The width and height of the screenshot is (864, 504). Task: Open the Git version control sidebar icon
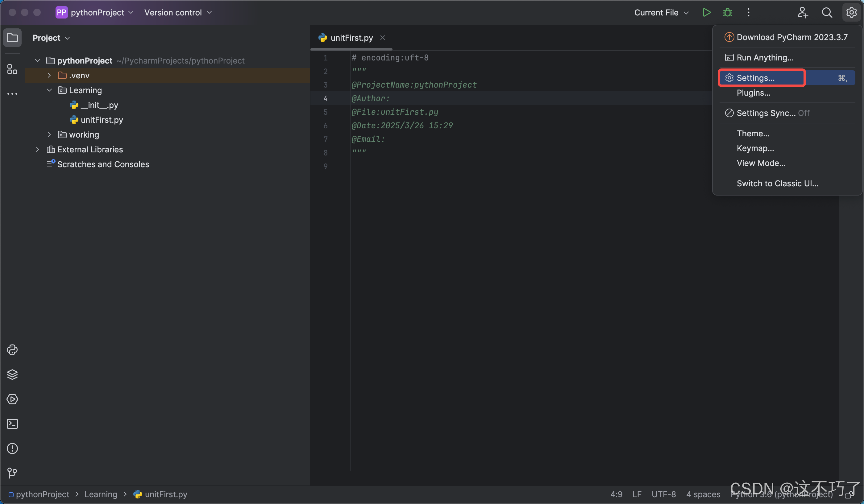point(12,473)
